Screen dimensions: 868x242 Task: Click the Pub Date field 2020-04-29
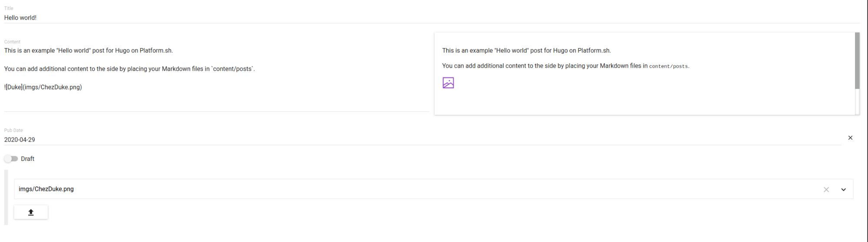(217, 140)
